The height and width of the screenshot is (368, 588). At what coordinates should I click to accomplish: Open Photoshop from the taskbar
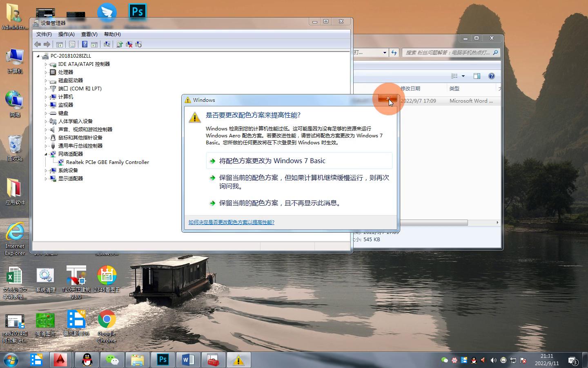(163, 360)
